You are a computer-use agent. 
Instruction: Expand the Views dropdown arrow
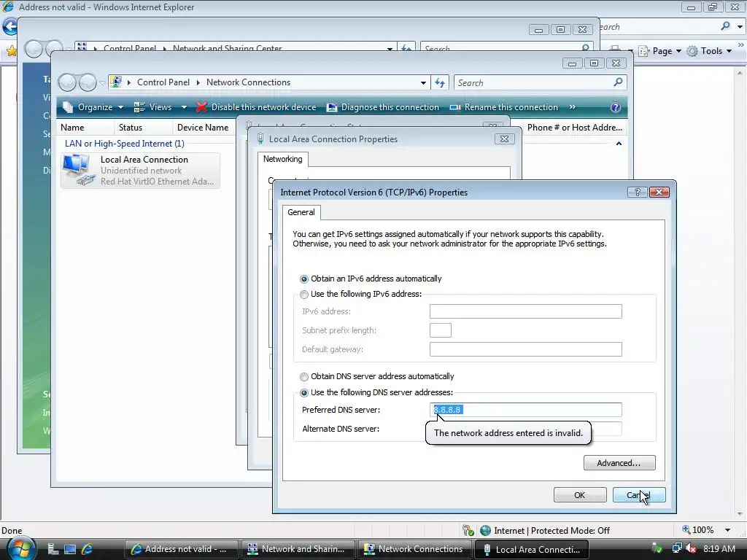click(x=184, y=107)
